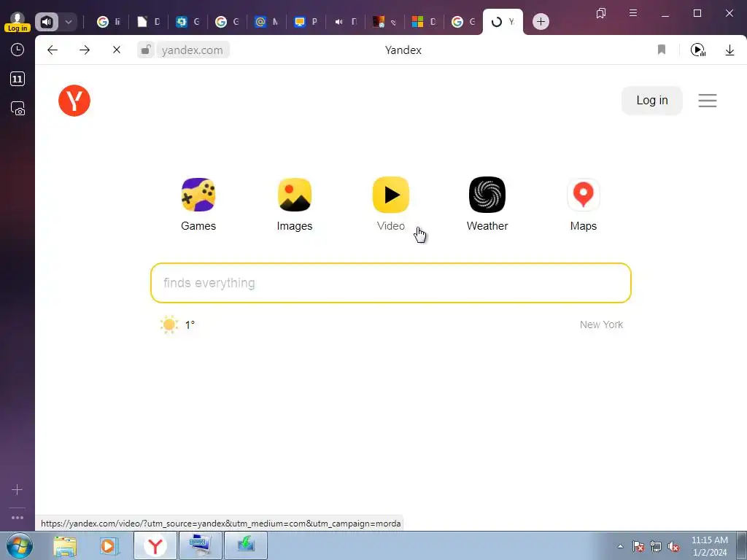Open the Yandex Games service
The width and height of the screenshot is (747, 560).
[x=198, y=204]
